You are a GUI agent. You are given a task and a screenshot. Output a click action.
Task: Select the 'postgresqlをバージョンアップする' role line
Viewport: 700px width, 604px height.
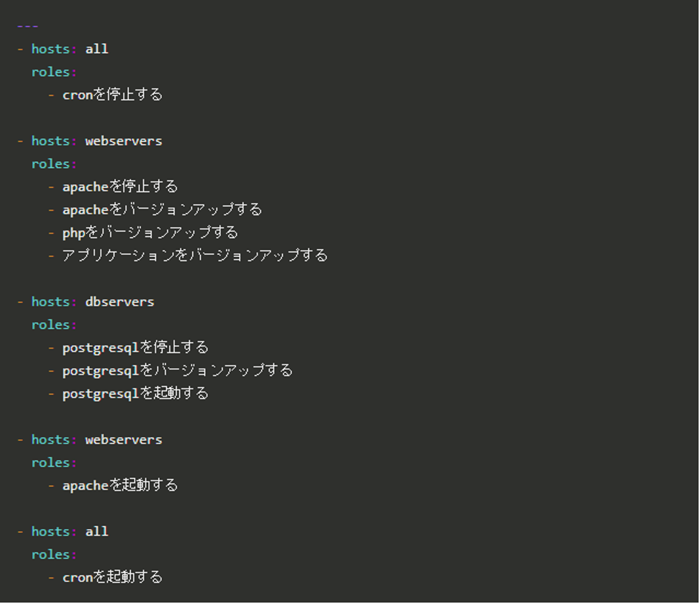177,371
